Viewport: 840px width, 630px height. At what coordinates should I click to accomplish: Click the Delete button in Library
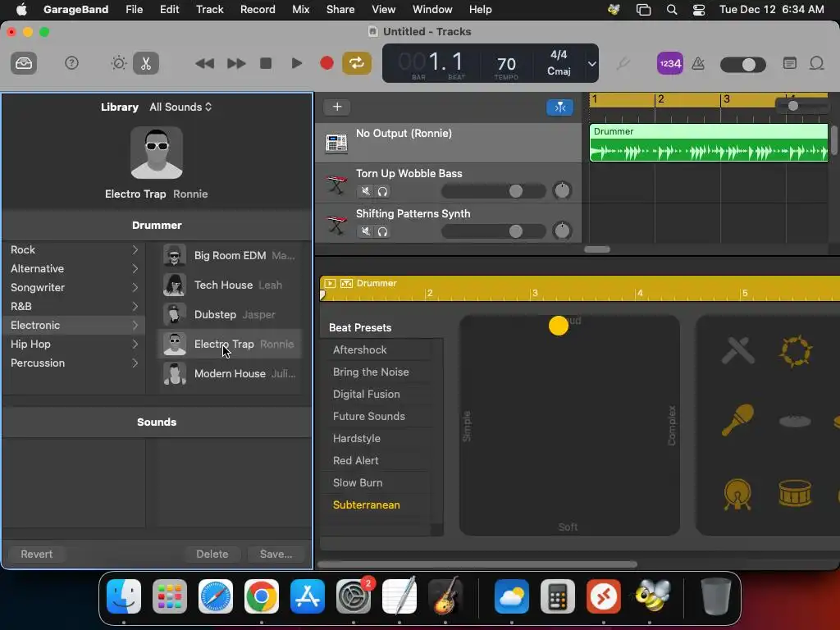(212, 554)
